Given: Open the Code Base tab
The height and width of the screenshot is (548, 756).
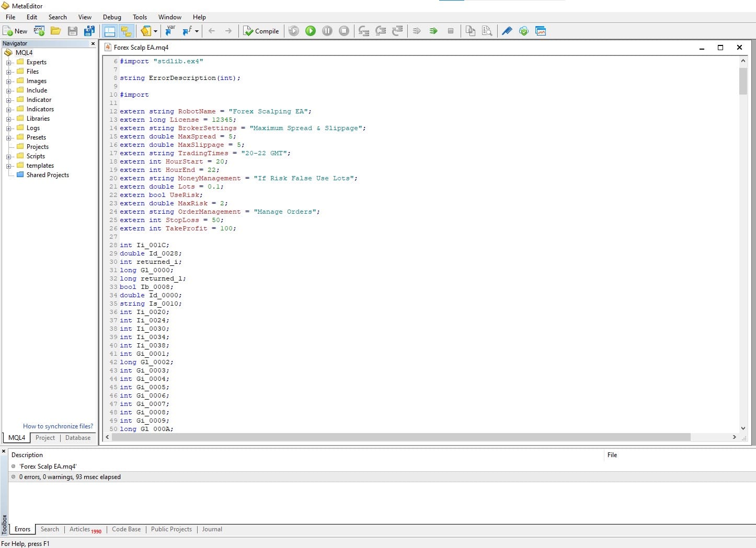Looking at the screenshot, I should coord(126,529).
